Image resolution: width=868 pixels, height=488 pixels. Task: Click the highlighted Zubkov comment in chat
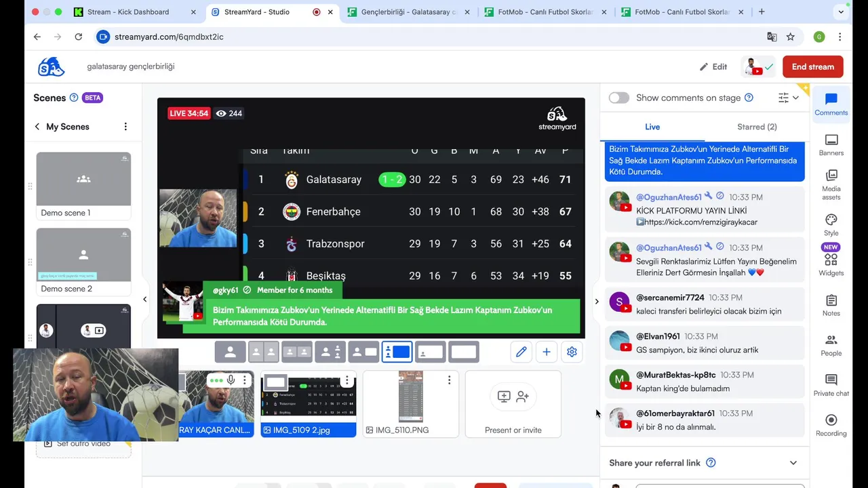705,161
